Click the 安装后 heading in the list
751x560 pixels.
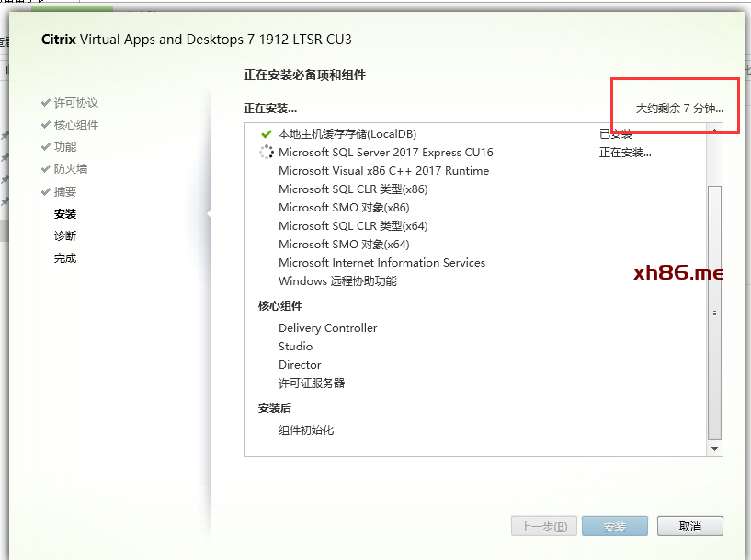click(x=275, y=408)
